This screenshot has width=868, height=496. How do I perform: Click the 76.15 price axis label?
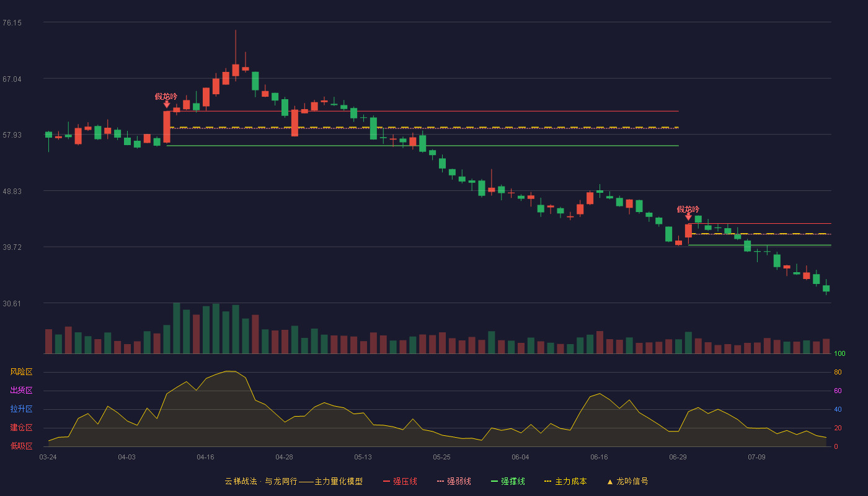12,23
